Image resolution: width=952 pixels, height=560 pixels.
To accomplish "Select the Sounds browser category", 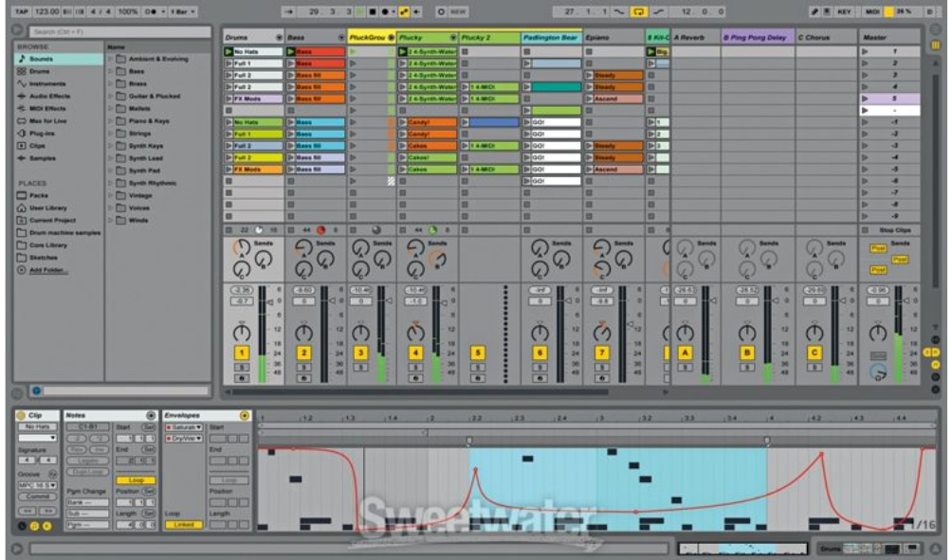I will [x=45, y=59].
